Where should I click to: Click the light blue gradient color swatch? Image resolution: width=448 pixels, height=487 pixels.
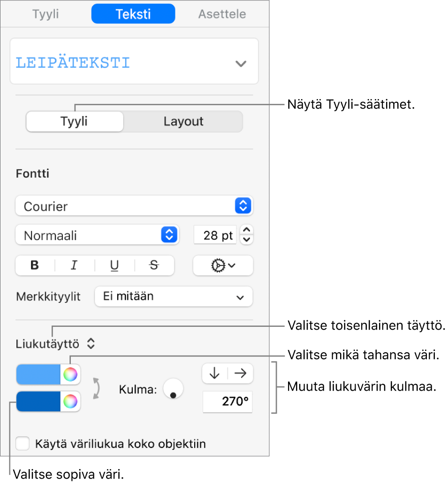38,374
